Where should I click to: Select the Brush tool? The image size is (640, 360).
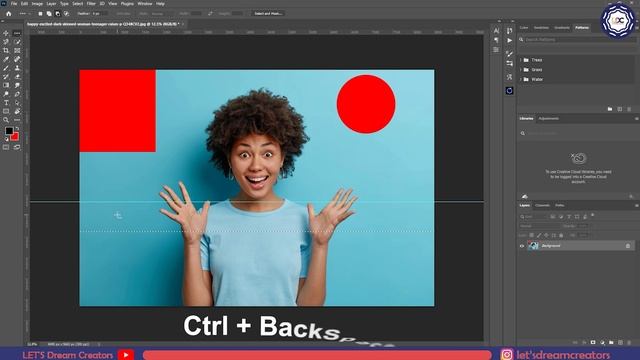[x=6, y=68]
